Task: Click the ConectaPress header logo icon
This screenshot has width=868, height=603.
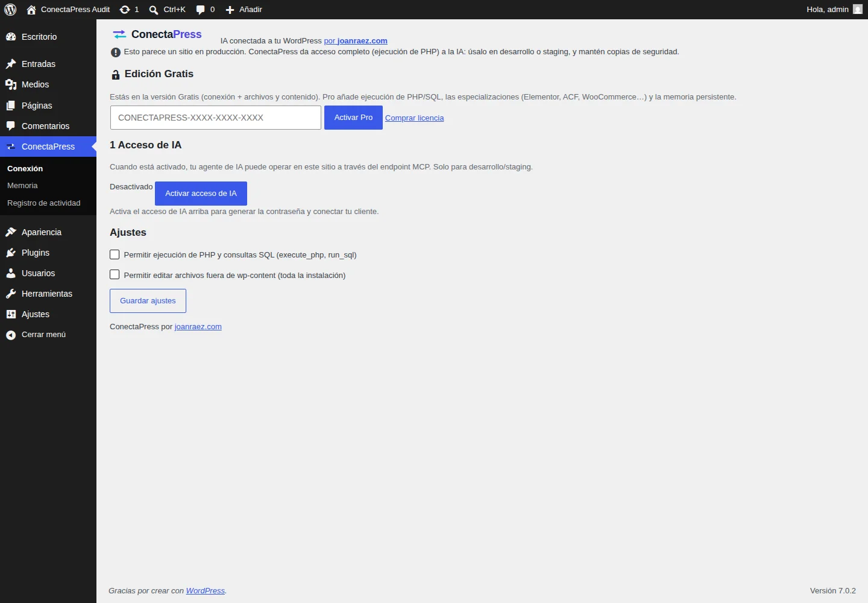Action: pos(119,34)
